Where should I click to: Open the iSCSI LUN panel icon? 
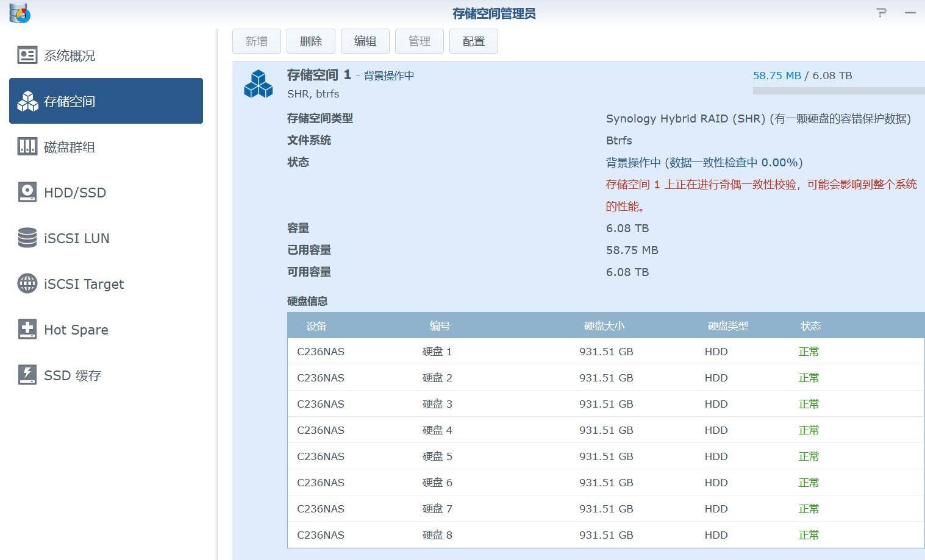tap(27, 238)
